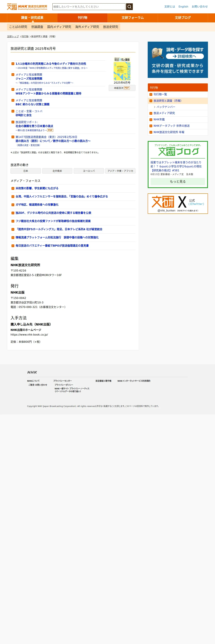Click the NHK Bunken logo in the header

click(x=27, y=7)
